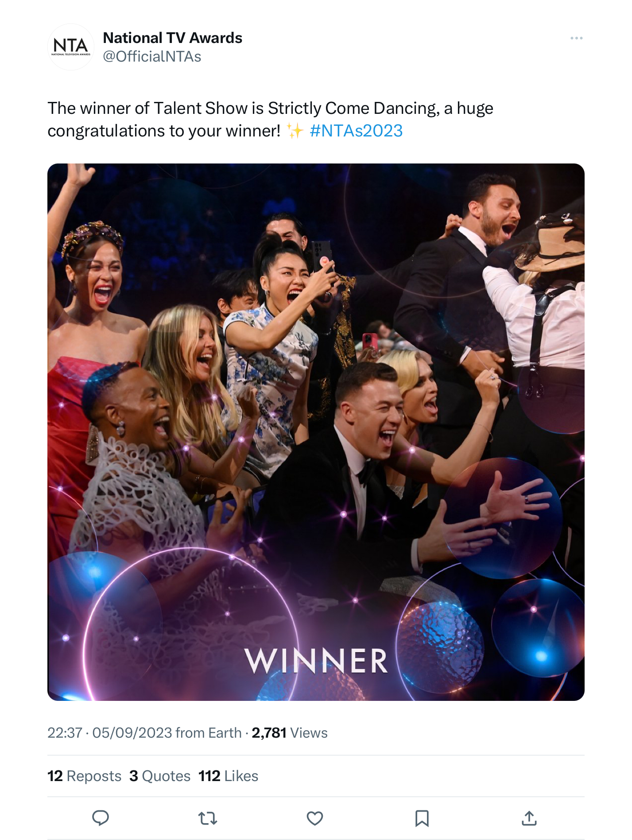Click the NTA profile avatar
Screen dimensions: 632x840
click(71, 47)
